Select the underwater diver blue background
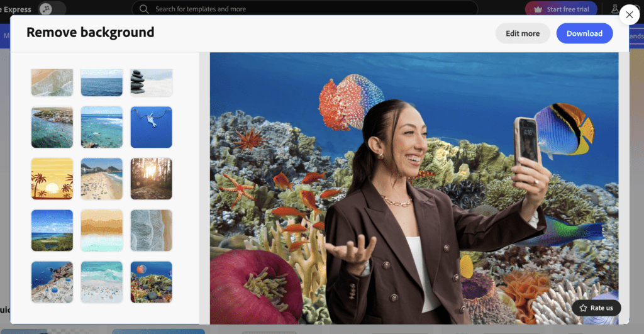Screen dimensions: 644x334 [151, 127]
